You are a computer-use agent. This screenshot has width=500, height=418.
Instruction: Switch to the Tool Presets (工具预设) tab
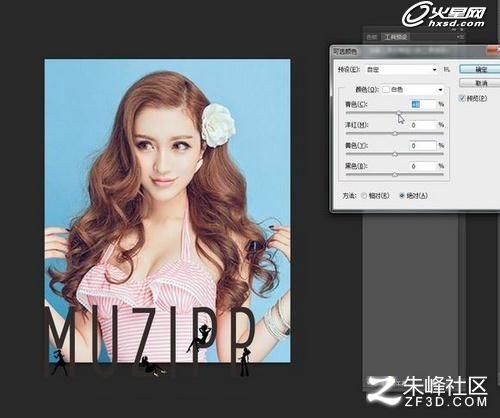pos(396,37)
